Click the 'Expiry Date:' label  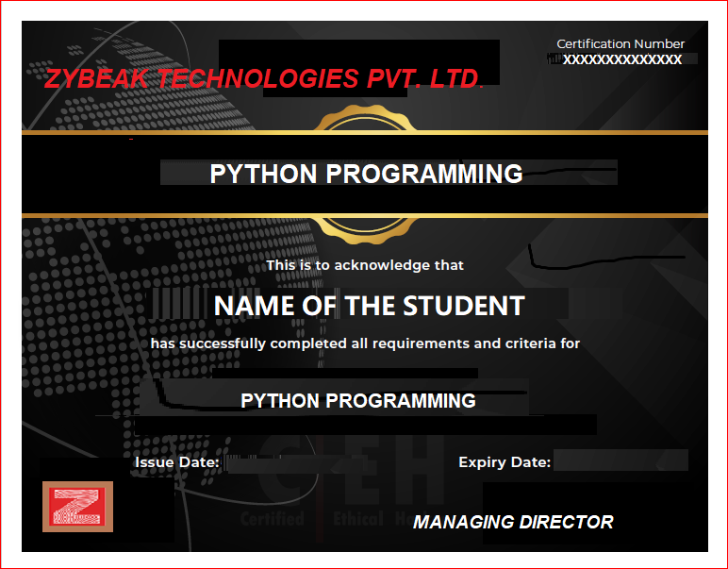(x=505, y=462)
